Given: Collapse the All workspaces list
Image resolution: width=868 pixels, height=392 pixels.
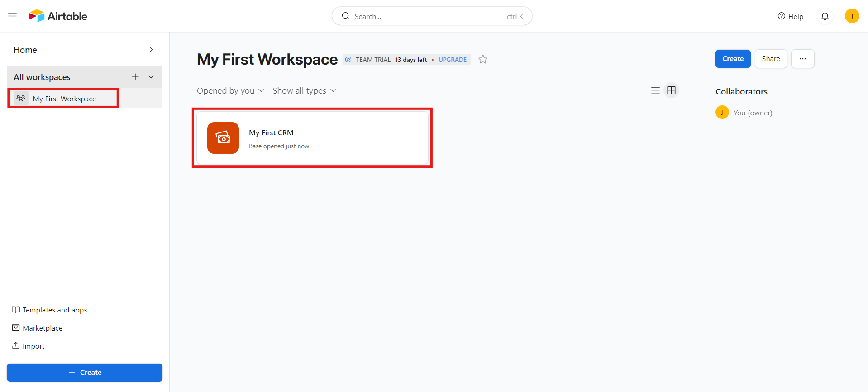Looking at the screenshot, I should [x=151, y=77].
